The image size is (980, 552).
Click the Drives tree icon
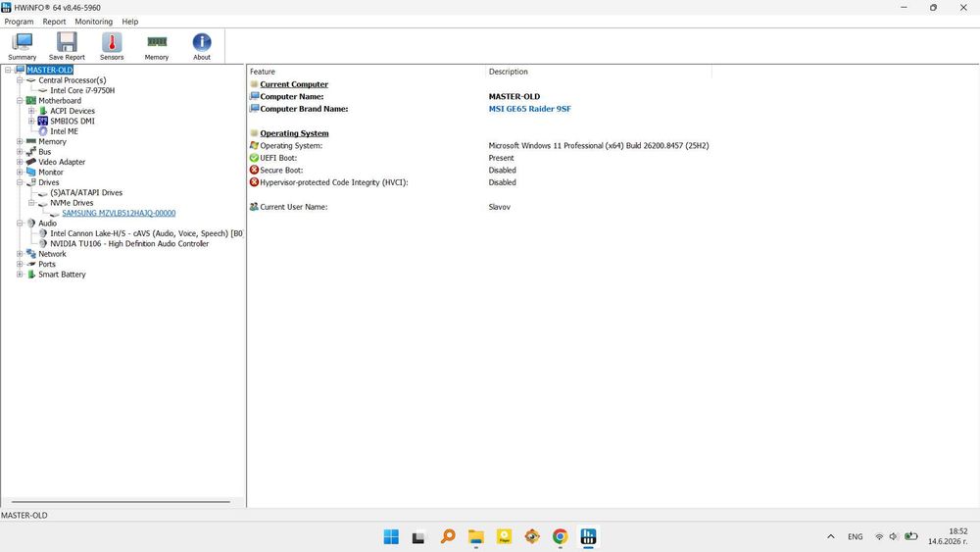pyautogui.click(x=30, y=182)
